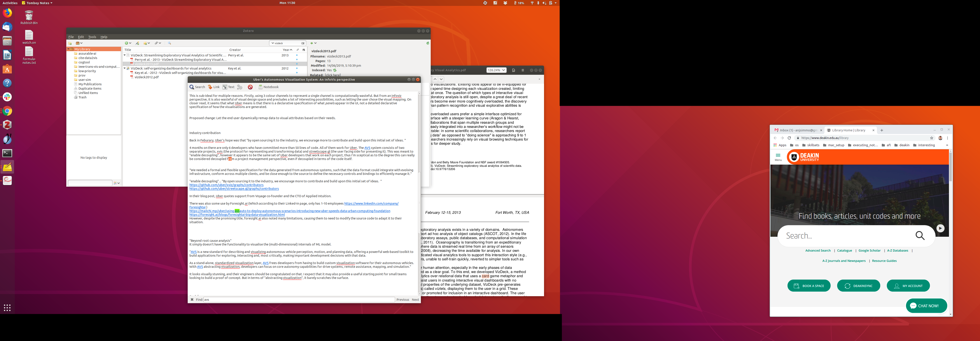Open the Tools menu in Zotero
This screenshot has height=341, width=980.
[x=92, y=37]
